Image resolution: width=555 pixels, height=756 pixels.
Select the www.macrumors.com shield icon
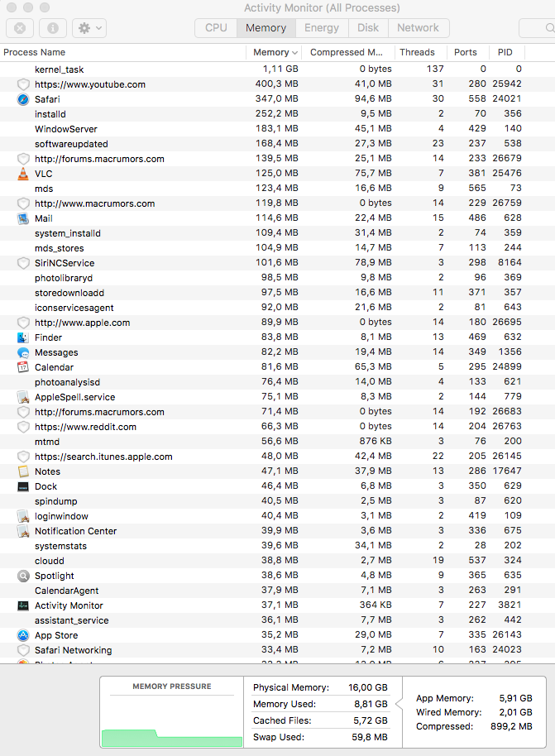click(x=23, y=203)
